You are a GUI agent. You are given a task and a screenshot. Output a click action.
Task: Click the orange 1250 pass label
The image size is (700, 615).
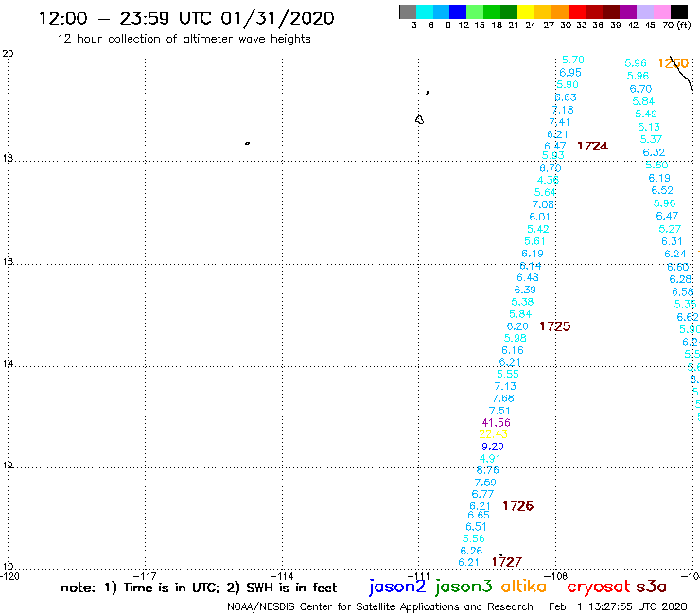tap(674, 63)
